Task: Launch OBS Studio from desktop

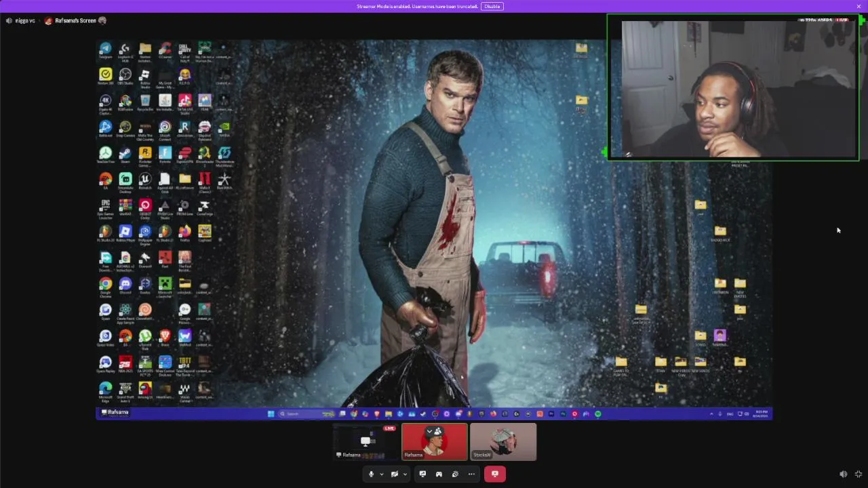Action: coord(125,77)
